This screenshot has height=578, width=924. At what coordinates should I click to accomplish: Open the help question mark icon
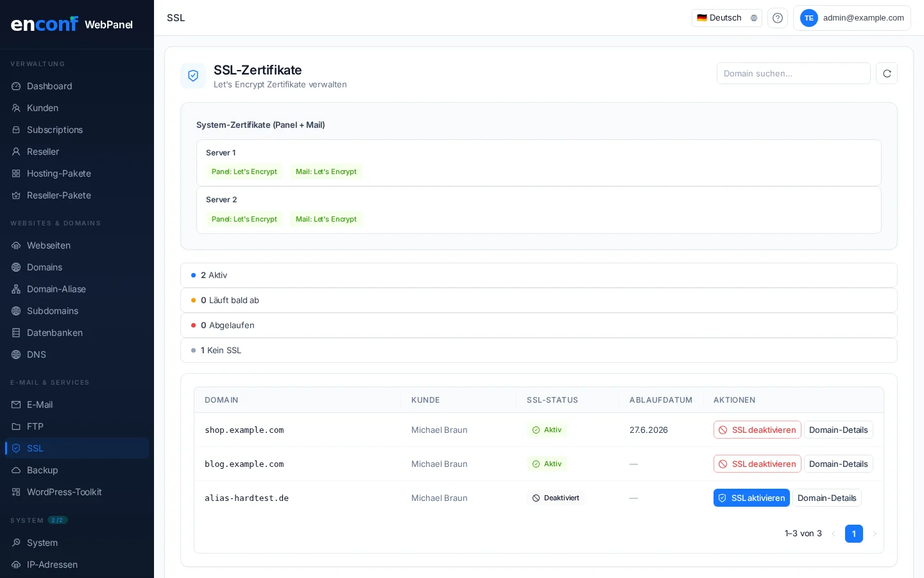tap(778, 18)
